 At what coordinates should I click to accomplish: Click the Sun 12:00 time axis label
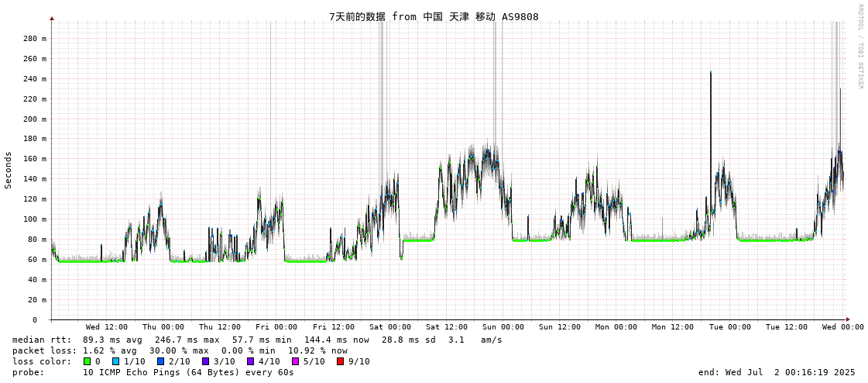pos(560,327)
